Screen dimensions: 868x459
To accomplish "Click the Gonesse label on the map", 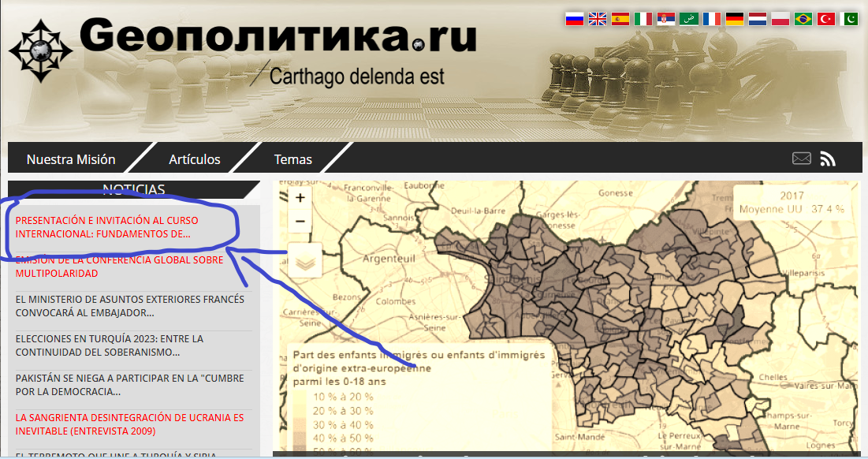I will pyautogui.click(x=616, y=192).
